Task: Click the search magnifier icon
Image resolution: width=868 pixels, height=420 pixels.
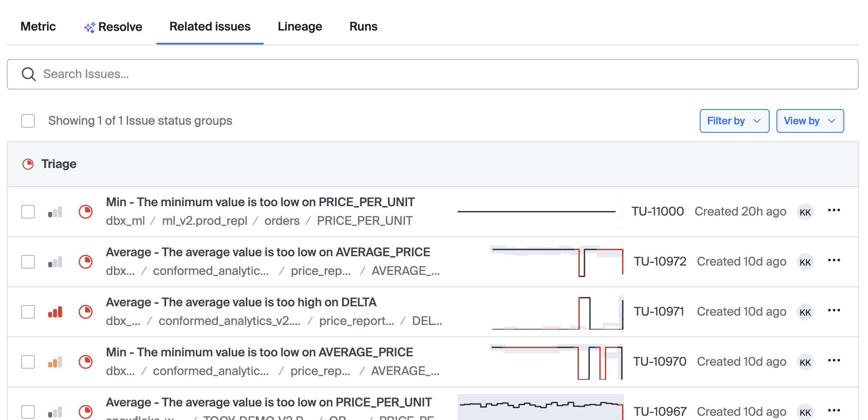Action: (x=29, y=74)
